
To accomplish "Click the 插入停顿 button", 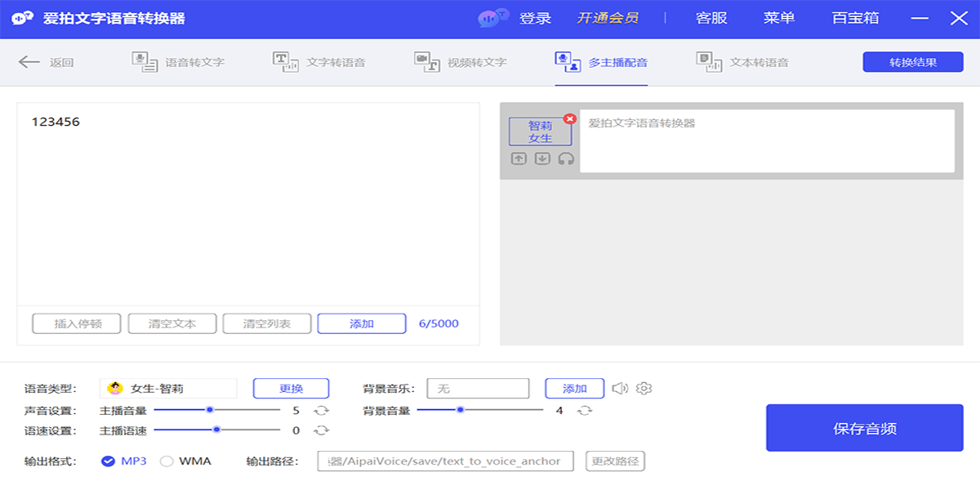I will (77, 323).
